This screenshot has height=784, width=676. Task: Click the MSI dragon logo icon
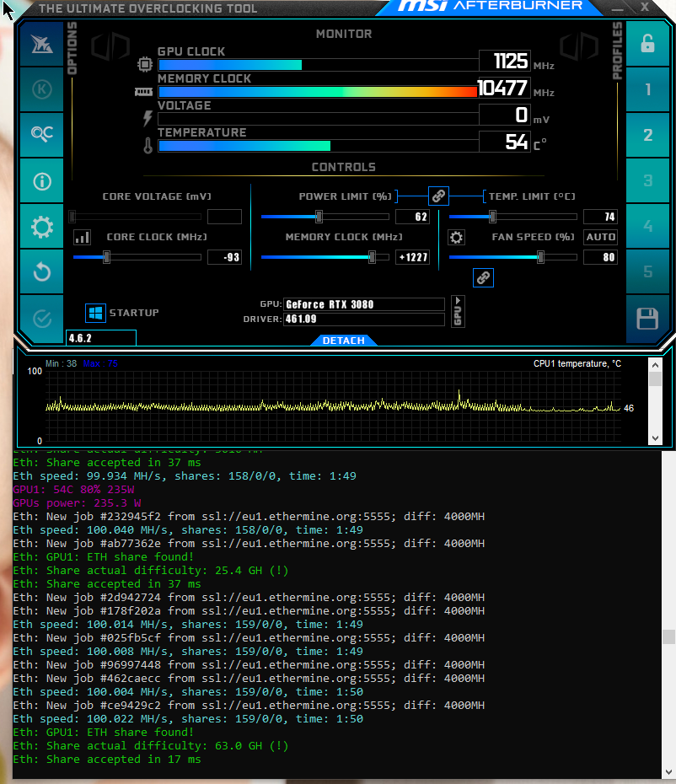point(42,45)
